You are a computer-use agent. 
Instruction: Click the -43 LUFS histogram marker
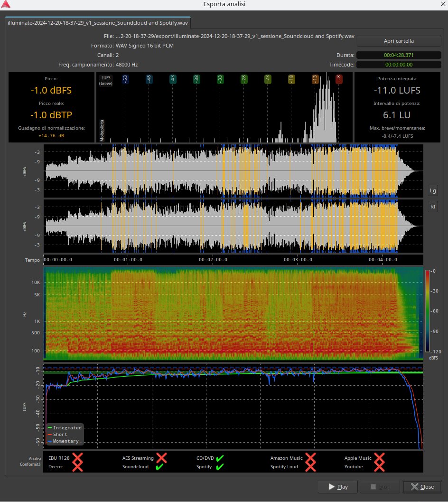[172, 79]
